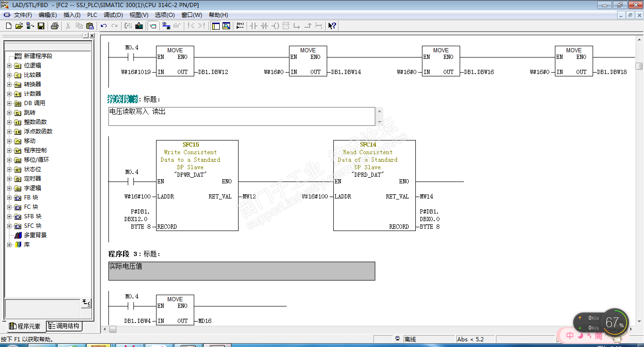Open the 插入(I) menu
Viewport: 644px width, 347px height.
click(x=72, y=15)
